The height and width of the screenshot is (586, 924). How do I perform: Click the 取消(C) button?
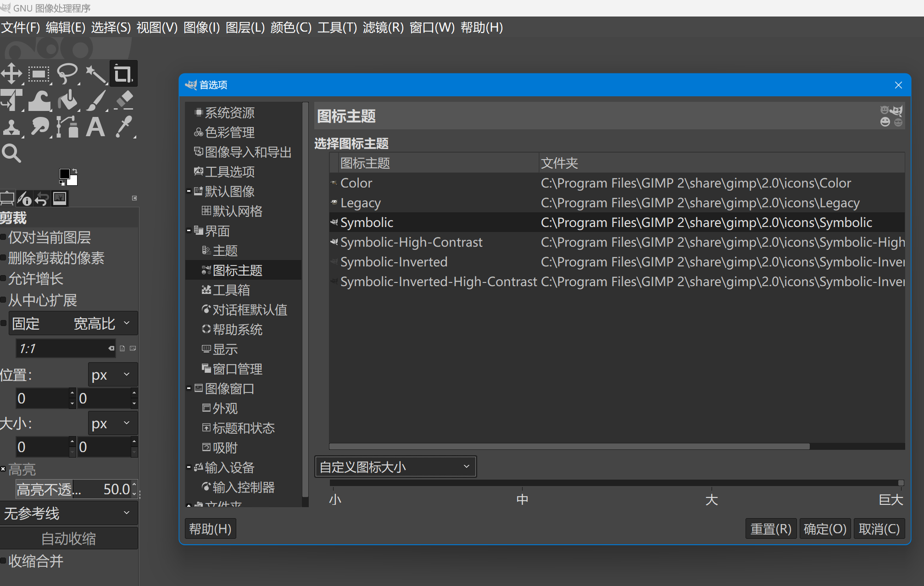click(879, 529)
